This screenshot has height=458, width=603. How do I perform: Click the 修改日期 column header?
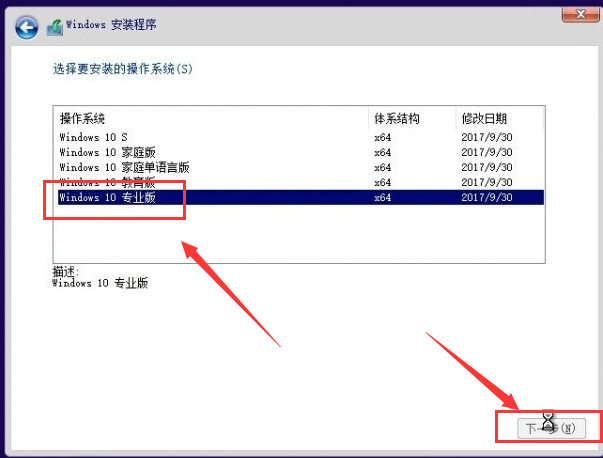[484, 118]
